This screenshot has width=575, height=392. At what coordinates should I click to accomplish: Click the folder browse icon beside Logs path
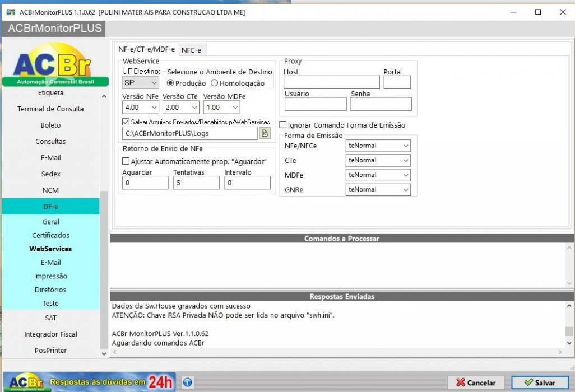tap(265, 133)
